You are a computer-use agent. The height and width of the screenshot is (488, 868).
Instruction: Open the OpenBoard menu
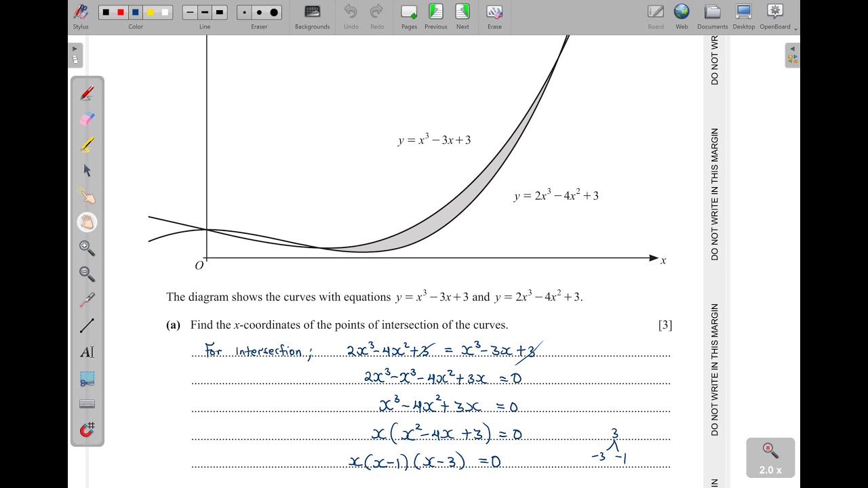pos(775,17)
